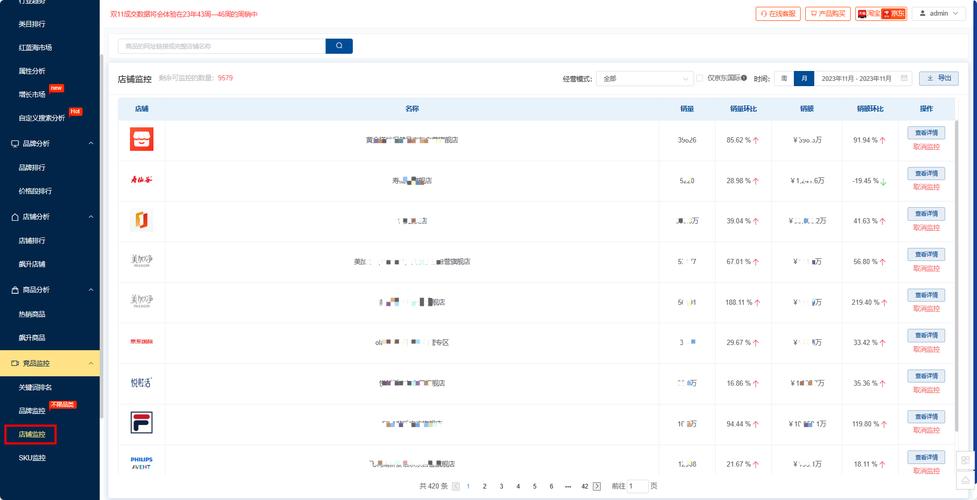Viewport: 977px width, 500px height.
Task: Click the 店铺分析 house icon
Action: [15, 216]
